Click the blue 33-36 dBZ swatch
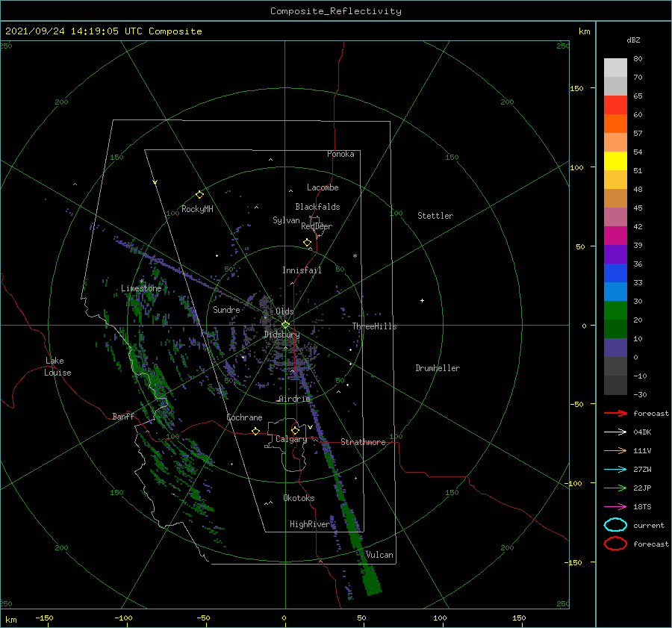 click(615, 273)
